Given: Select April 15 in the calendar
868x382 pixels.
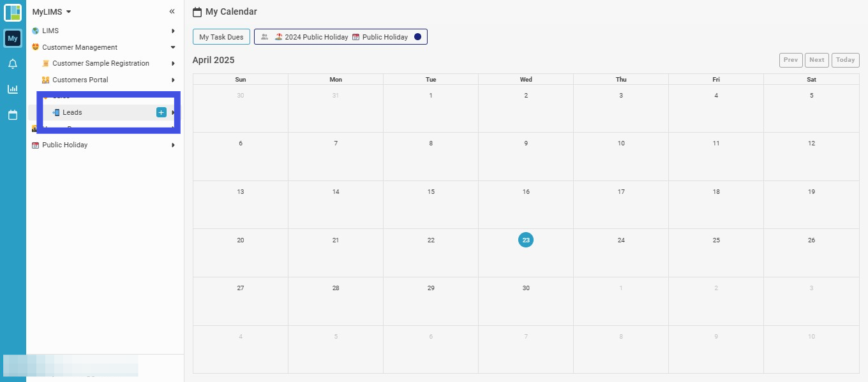Looking at the screenshot, I should pos(431,191).
